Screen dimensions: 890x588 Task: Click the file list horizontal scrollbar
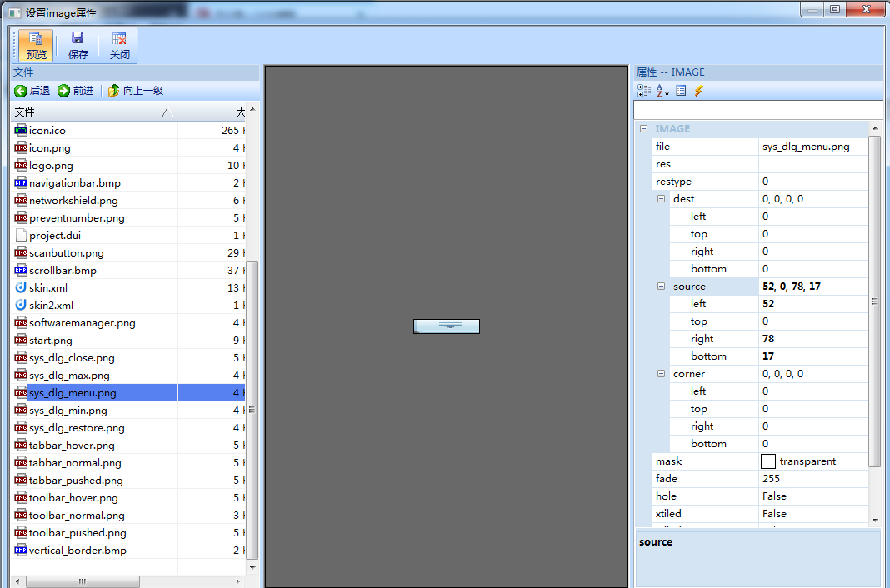(x=83, y=581)
